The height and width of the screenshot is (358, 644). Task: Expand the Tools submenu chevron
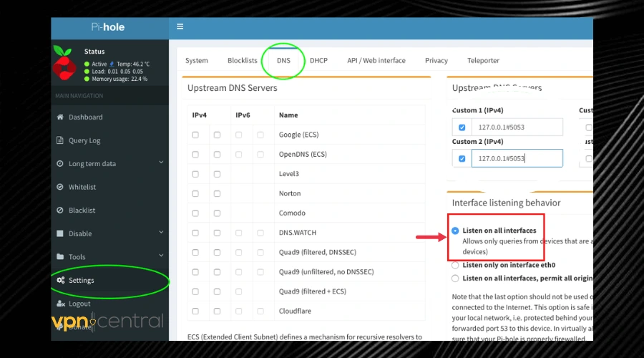point(161,256)
